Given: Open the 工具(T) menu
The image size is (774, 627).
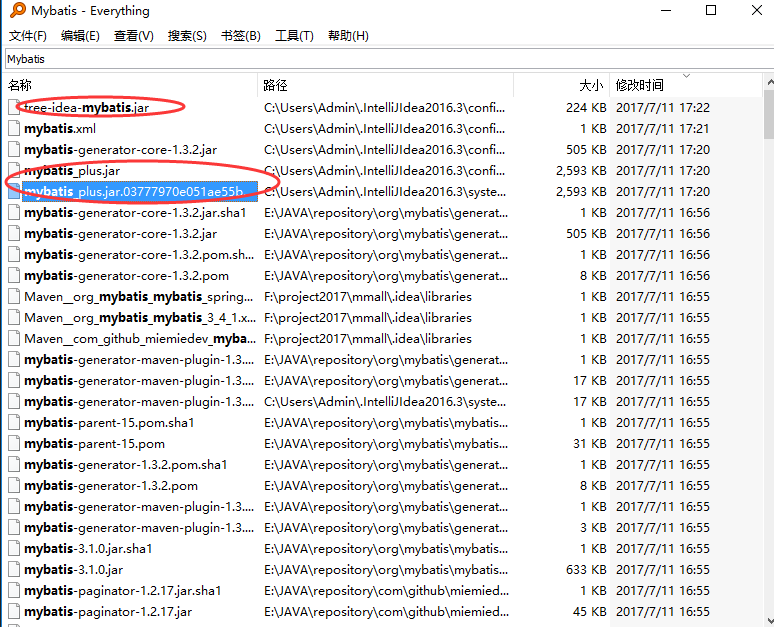Looking at the screenshot, I should tap(294, 36).
